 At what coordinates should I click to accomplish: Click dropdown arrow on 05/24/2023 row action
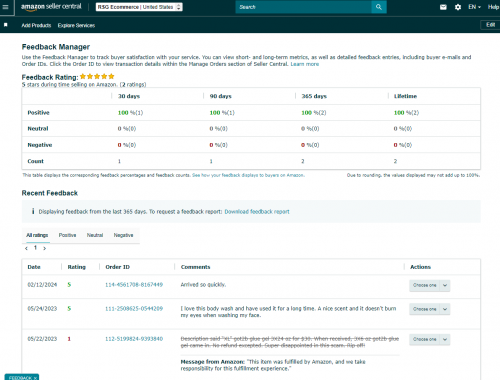(x=445, y=309)
